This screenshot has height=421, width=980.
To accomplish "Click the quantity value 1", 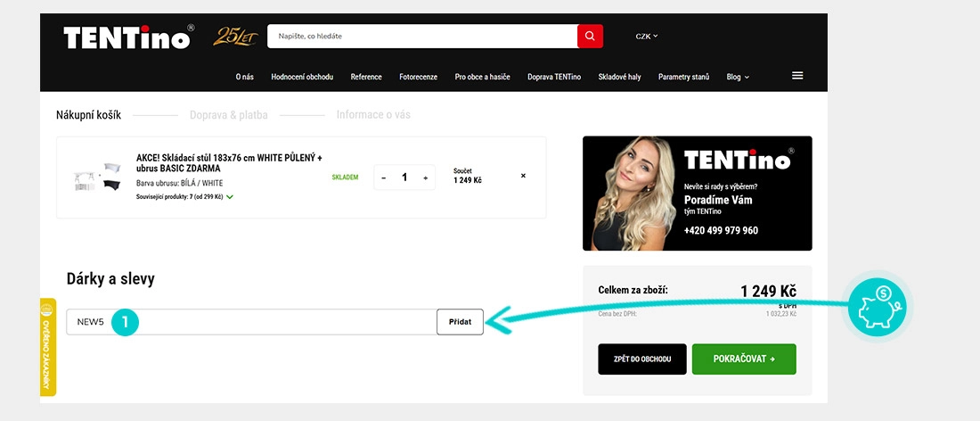I will (x=404, y=177).
